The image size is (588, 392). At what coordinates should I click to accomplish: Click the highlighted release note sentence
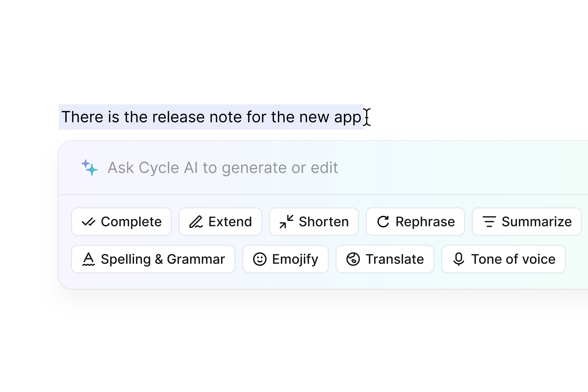pyautogui.click(x=211, y=117)
